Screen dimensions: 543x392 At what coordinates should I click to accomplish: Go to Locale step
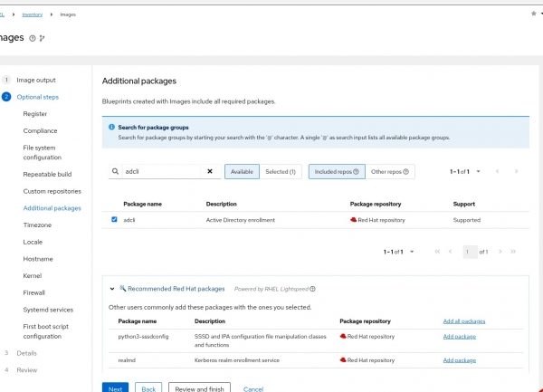(x=33, y=242)
